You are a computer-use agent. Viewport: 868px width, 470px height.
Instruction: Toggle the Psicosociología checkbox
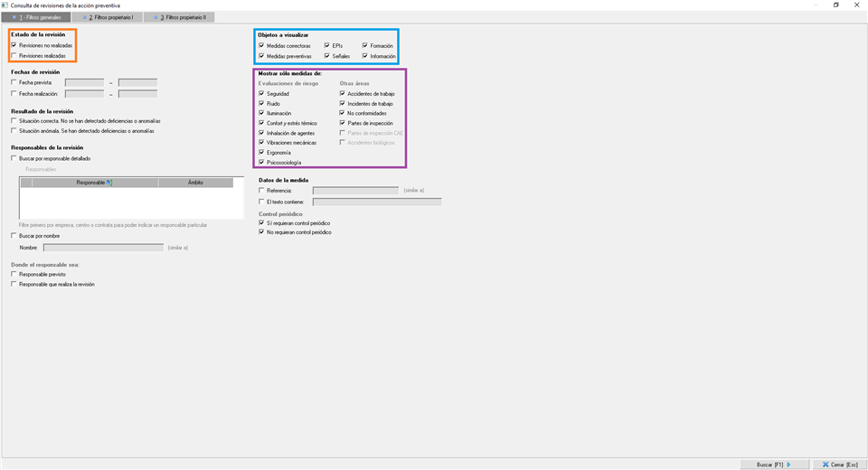[261, 163]
